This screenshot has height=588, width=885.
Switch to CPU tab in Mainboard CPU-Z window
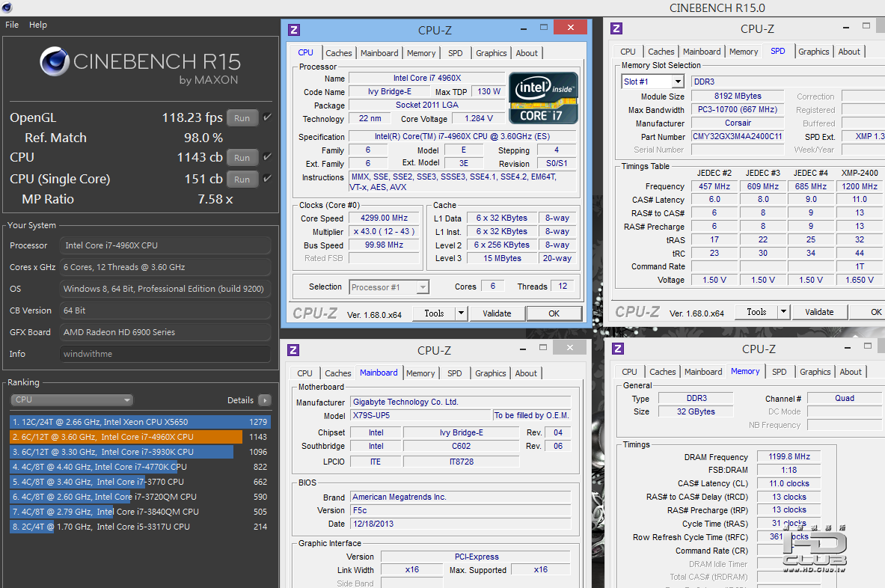(304, 373)
